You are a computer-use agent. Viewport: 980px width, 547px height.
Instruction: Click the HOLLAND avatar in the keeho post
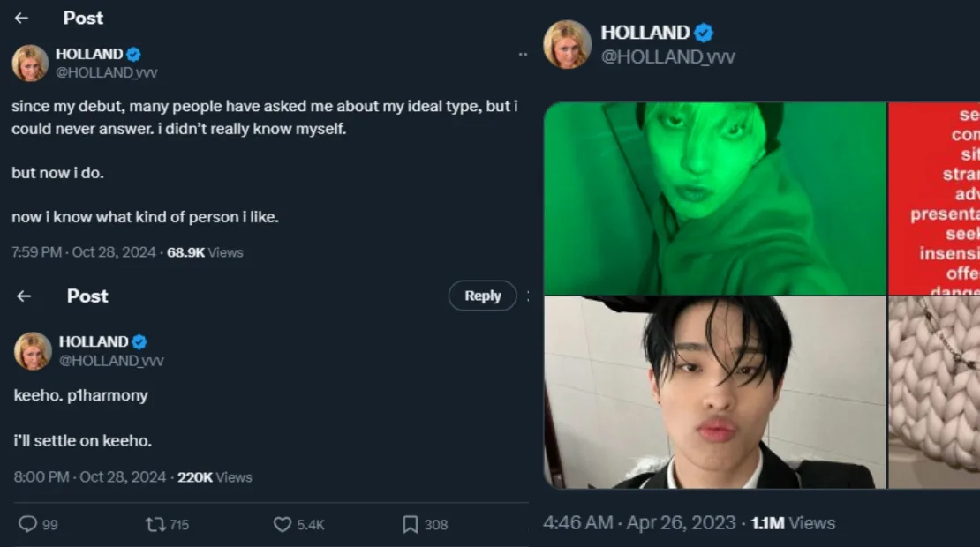[x=33, y=351]
